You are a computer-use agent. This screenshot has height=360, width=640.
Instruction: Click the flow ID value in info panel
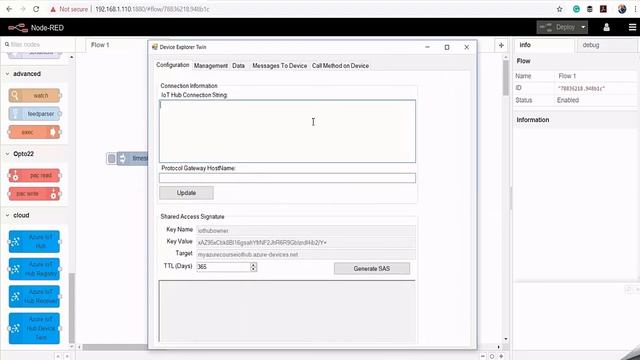pos(582,88)
